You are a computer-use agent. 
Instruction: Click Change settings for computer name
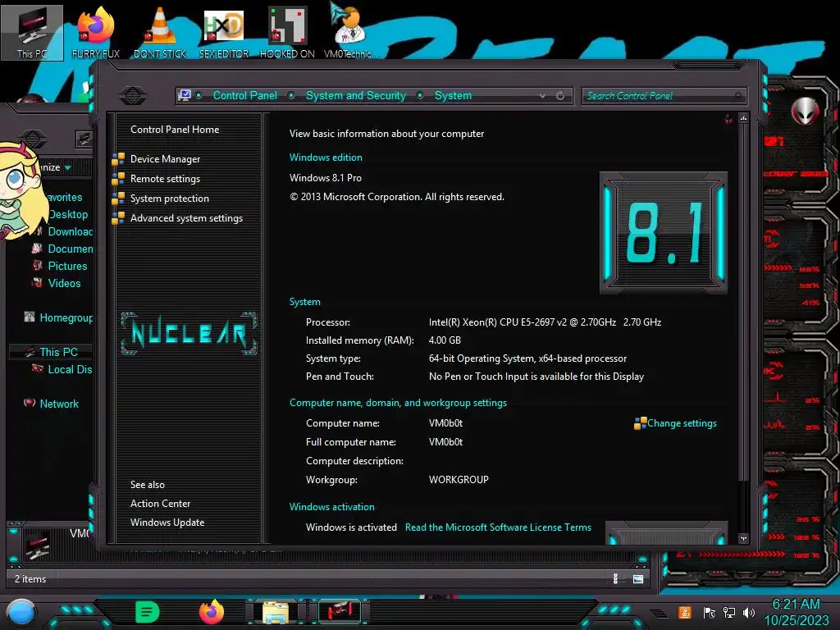point(682,423)
